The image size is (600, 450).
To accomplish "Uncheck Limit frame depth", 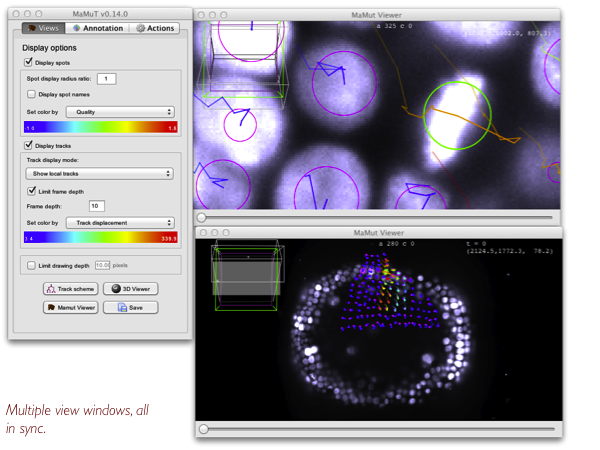I will pyautogui.click(x=31, y=190).
